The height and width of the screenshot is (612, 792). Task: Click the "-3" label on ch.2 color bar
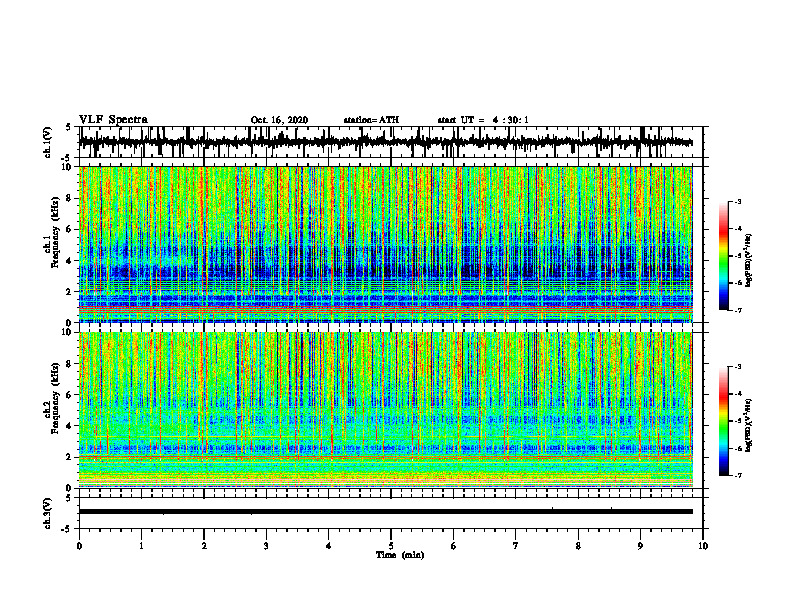737,367
